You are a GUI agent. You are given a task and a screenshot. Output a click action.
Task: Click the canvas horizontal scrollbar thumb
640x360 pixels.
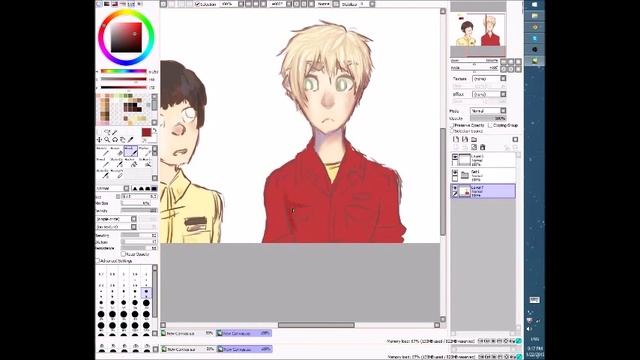316,325
